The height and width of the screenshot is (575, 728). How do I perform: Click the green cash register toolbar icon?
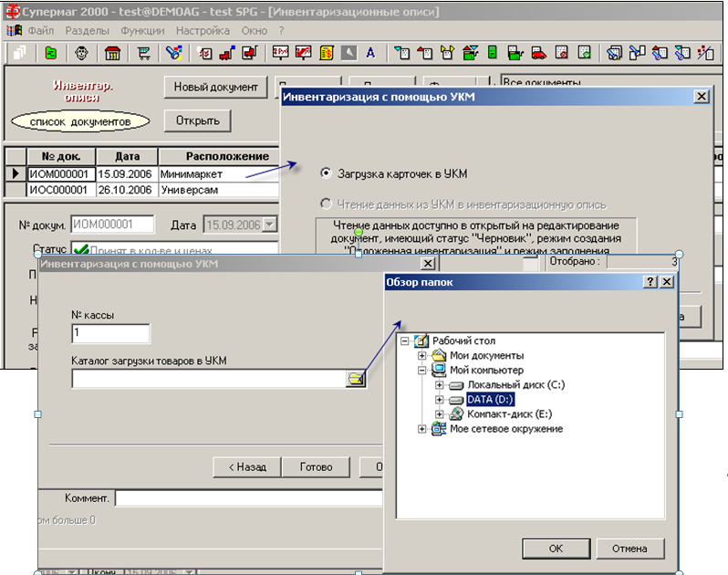coord(515,53)
